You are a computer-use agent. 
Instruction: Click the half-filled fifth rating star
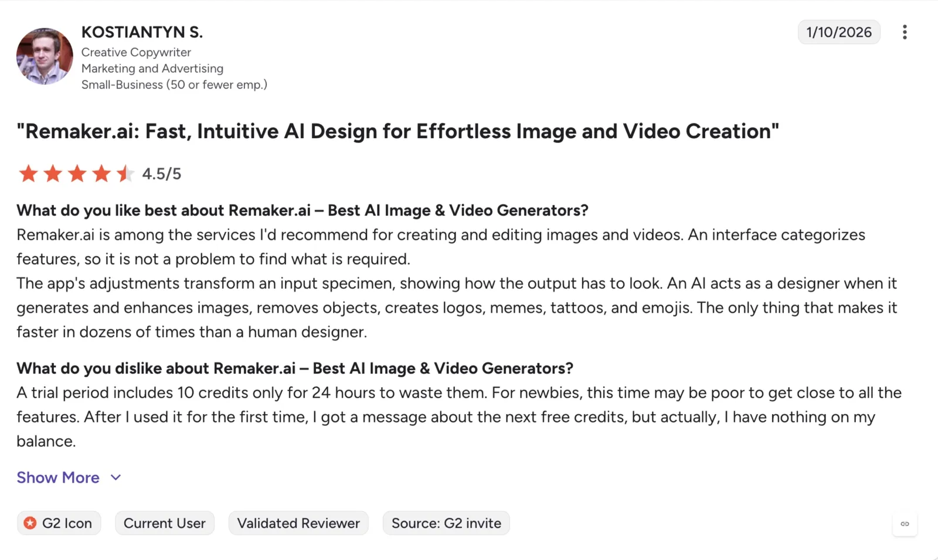[x=125, y=173]
